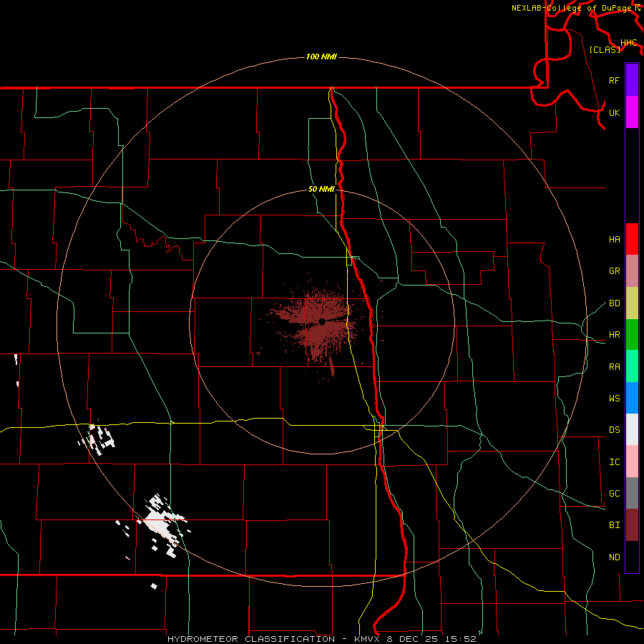
Task: Click the IC legend label
Action: (x=614, y=462)
